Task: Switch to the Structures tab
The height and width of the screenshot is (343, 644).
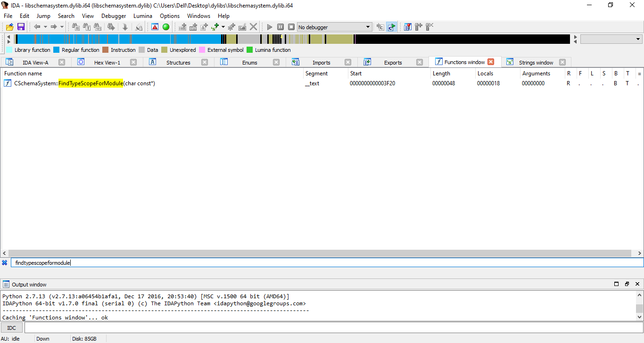Action: point(178,62)
